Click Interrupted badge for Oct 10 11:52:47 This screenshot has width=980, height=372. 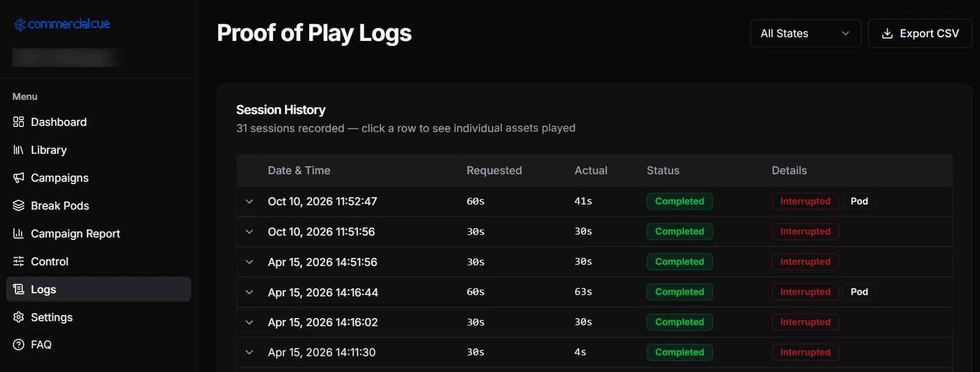[805, 201]
